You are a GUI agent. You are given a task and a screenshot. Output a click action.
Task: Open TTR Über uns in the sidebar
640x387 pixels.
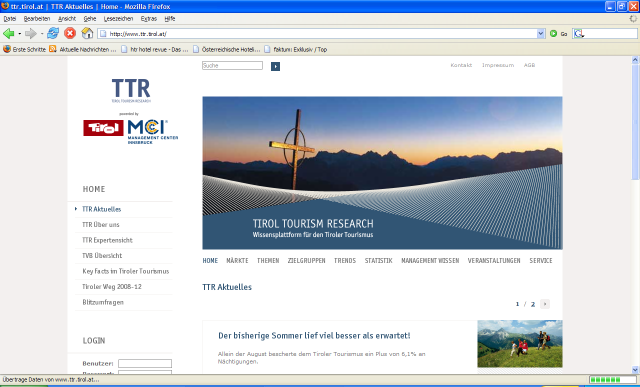click(101, 225)
